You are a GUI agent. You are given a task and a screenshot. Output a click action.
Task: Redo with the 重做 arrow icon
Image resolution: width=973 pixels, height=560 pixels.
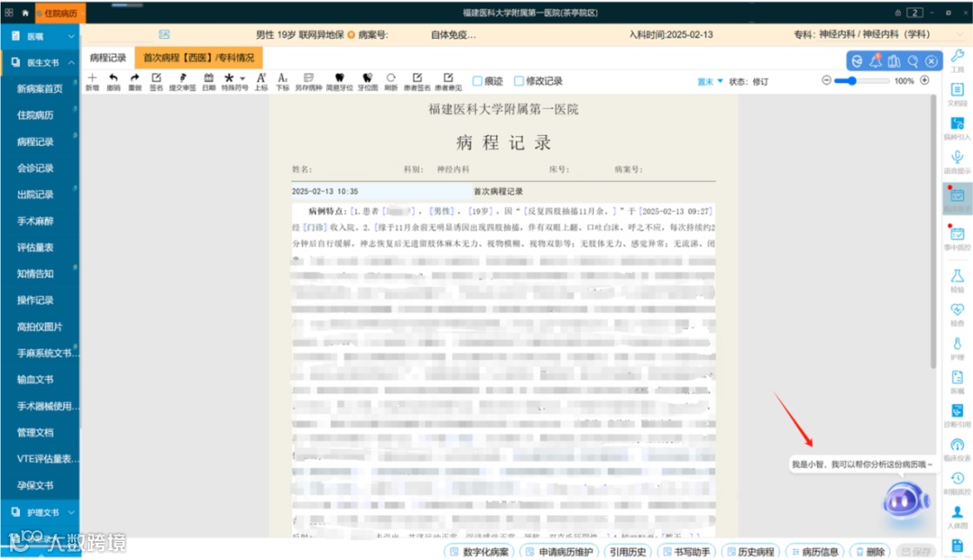pos(134,78)
